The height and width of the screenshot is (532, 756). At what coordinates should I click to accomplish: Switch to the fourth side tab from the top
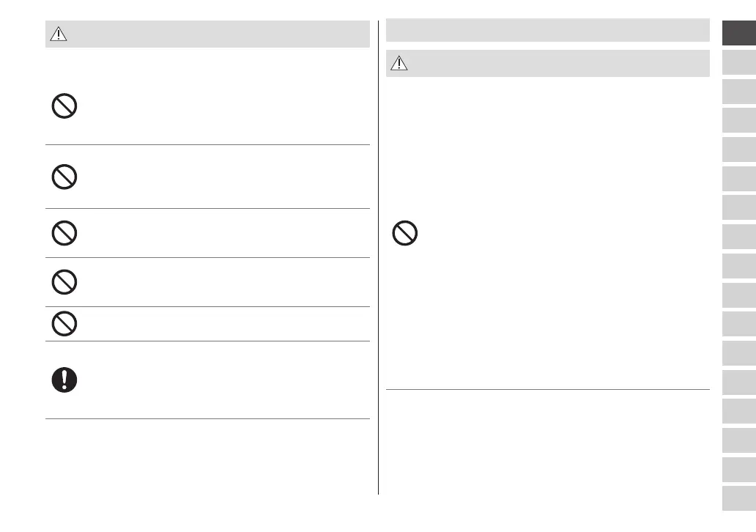[738, 120]
